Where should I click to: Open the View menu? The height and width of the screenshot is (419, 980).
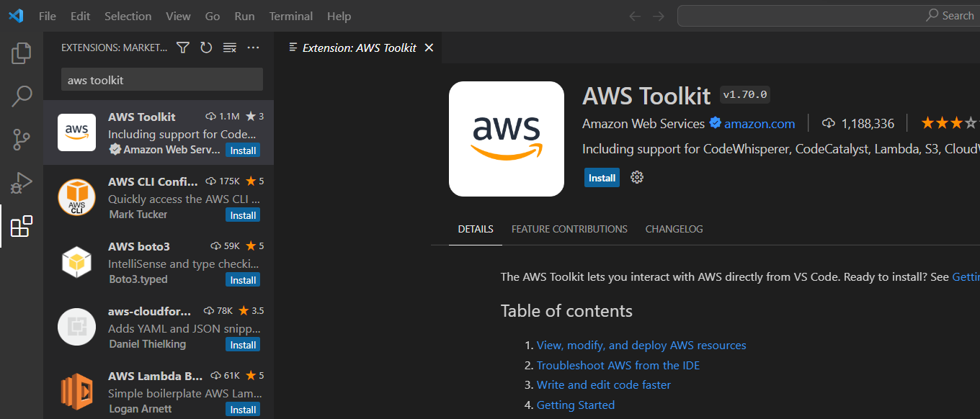coord(178,16)
